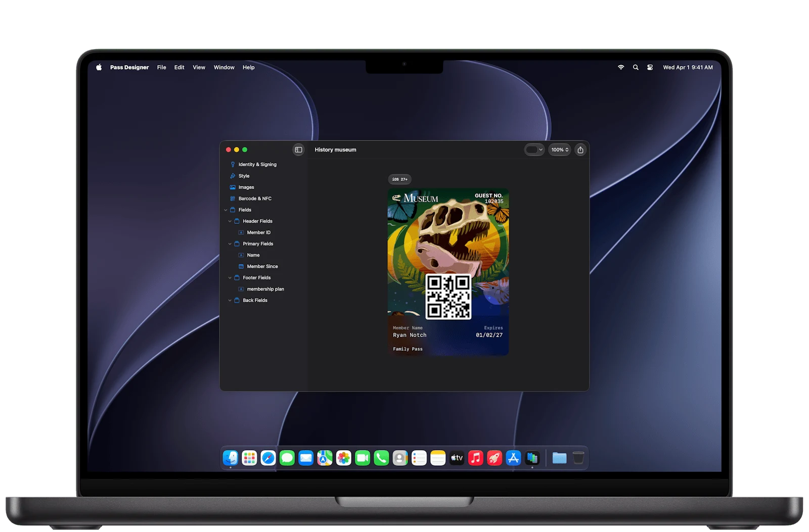Screen dimensions: 809x532
Task: Open the appearance mode dropdown next to zoom
Action: pyautogui.click(x=534, y=150)
